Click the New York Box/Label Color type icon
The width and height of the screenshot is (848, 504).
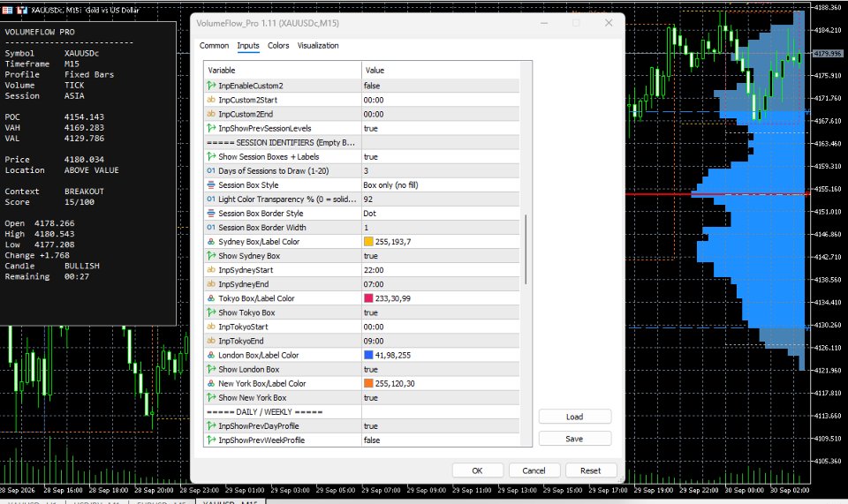[211, 383]
